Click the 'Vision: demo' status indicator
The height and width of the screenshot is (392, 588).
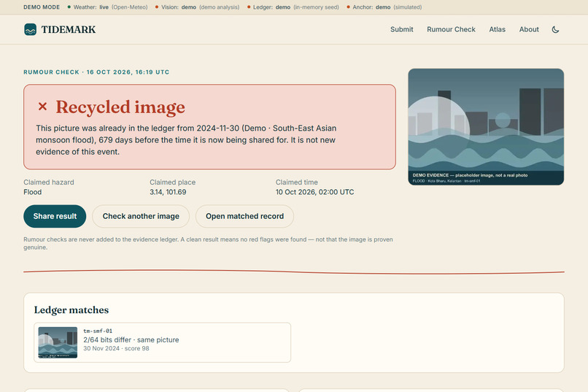tap(197, 7)
